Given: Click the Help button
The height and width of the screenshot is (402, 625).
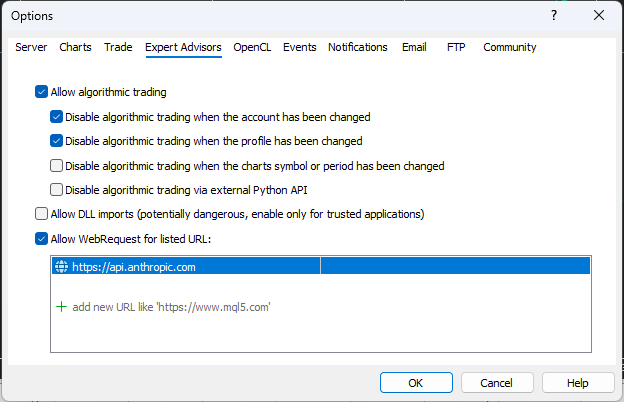Looking at the screenshot, I should pos(578,383).
